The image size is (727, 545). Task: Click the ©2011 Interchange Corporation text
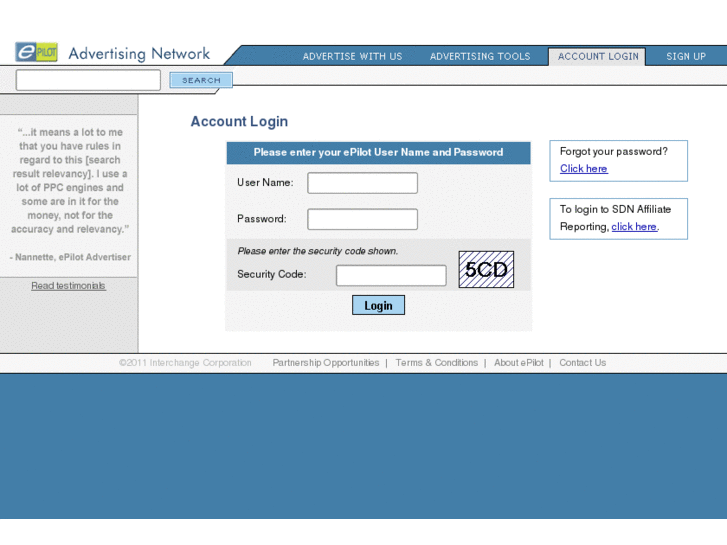coord(185,363)
